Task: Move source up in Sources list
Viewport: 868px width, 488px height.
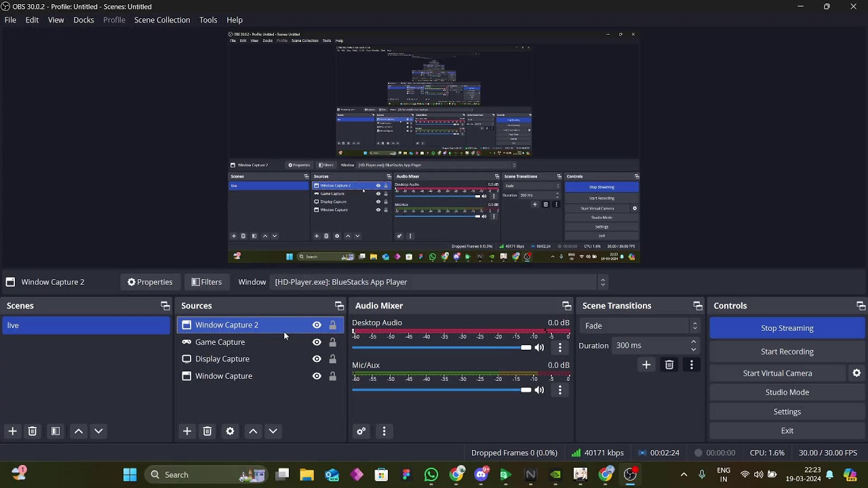Action: coord(253,431)
